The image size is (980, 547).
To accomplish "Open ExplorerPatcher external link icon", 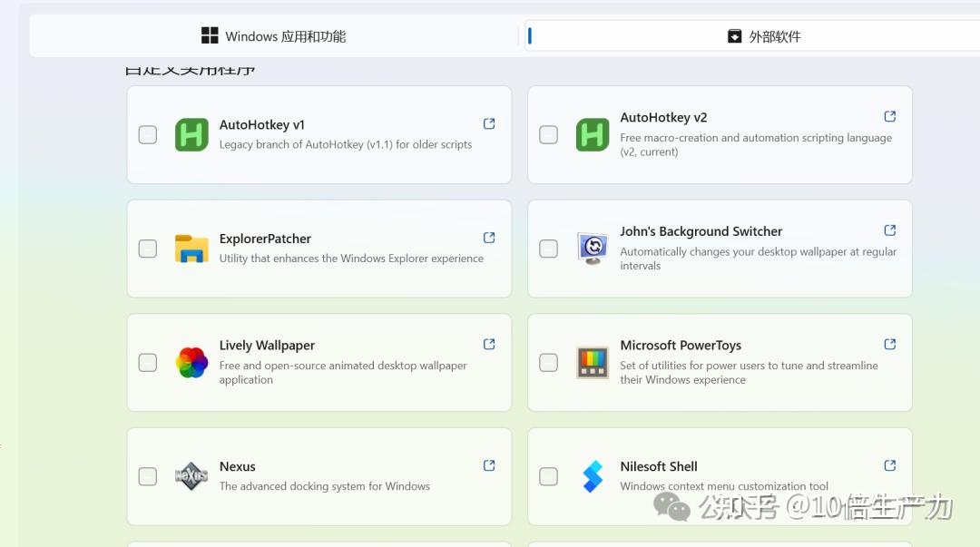I will click(x=489, y=238).
